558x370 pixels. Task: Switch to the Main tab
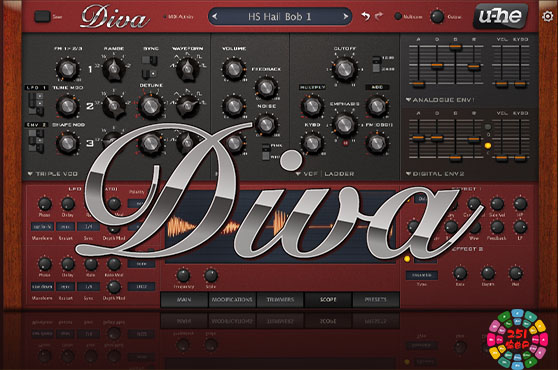(x=184, y=300)
